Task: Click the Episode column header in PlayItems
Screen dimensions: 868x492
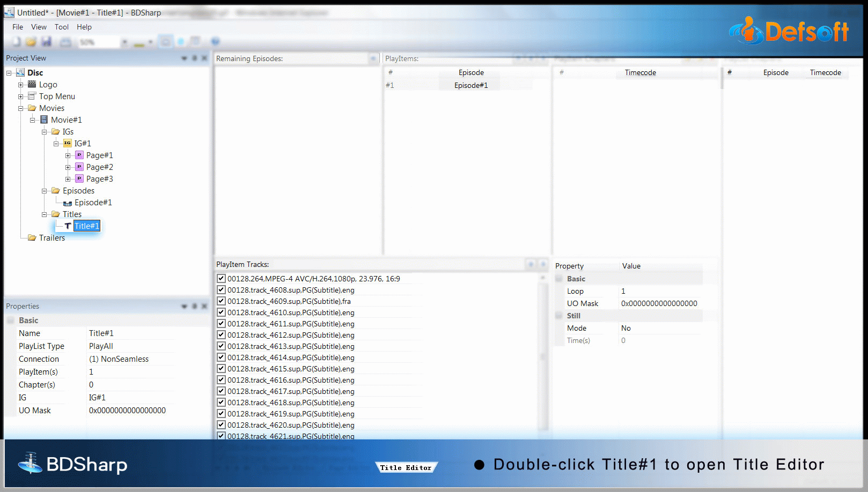Action: [471, 72]
